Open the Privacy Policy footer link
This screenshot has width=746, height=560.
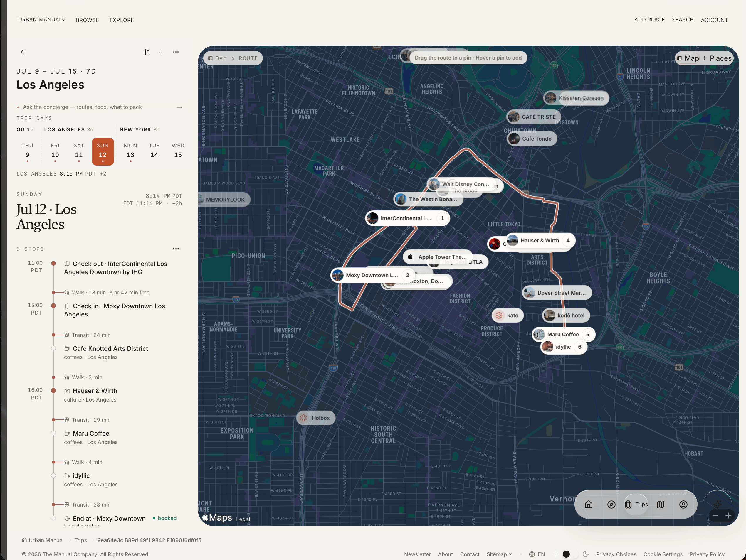(x=707, y=554)
